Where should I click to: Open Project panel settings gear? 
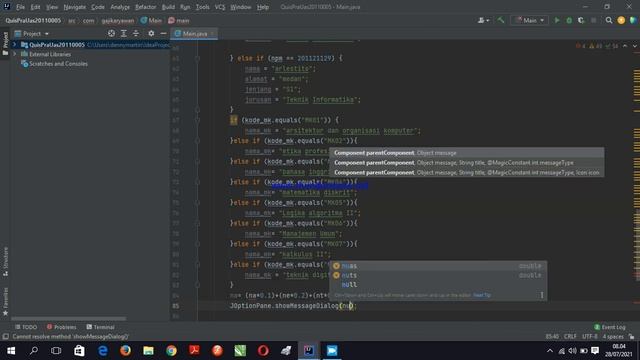point(151,33)
